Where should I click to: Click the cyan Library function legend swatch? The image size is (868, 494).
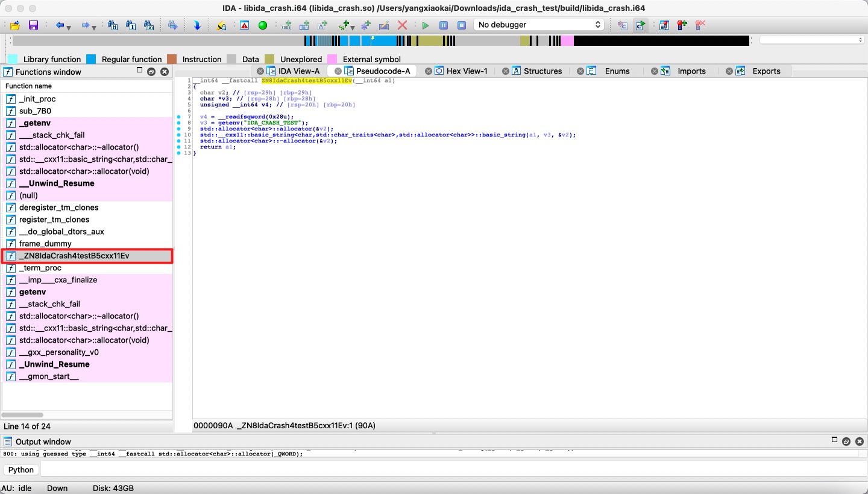click(x=12, y=59)
